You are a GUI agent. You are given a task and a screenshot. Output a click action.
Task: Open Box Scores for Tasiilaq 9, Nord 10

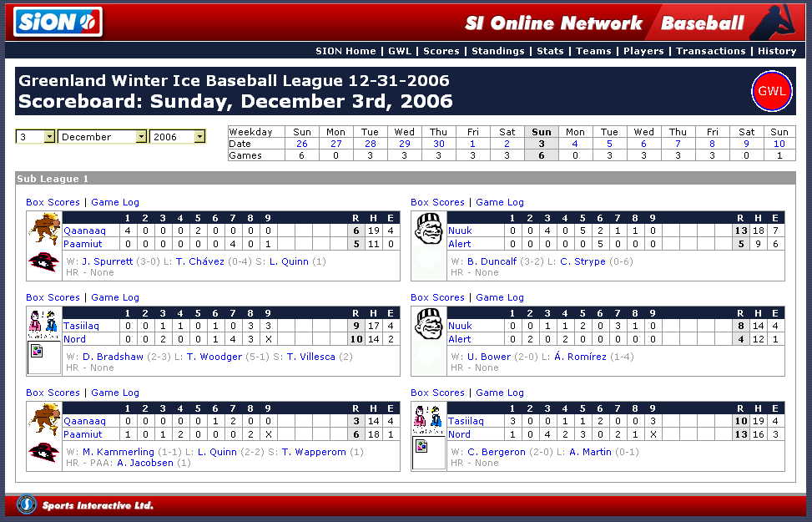53,297
